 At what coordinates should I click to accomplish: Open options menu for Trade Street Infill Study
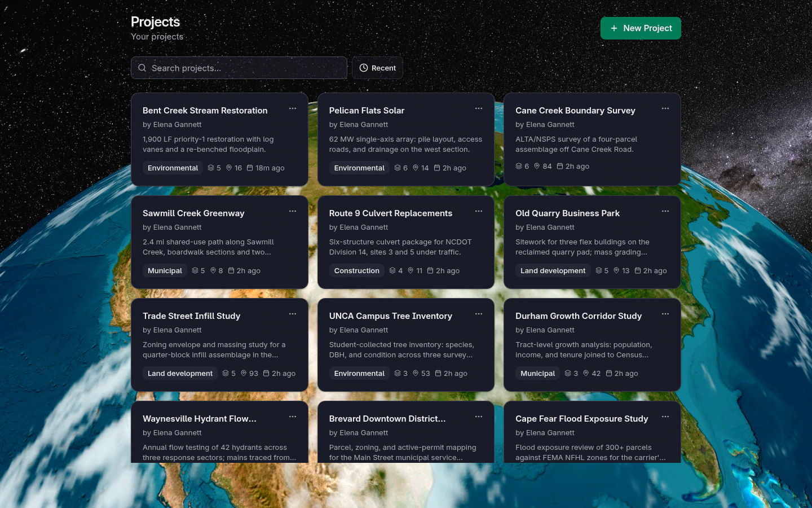click(x=293, y=314)
